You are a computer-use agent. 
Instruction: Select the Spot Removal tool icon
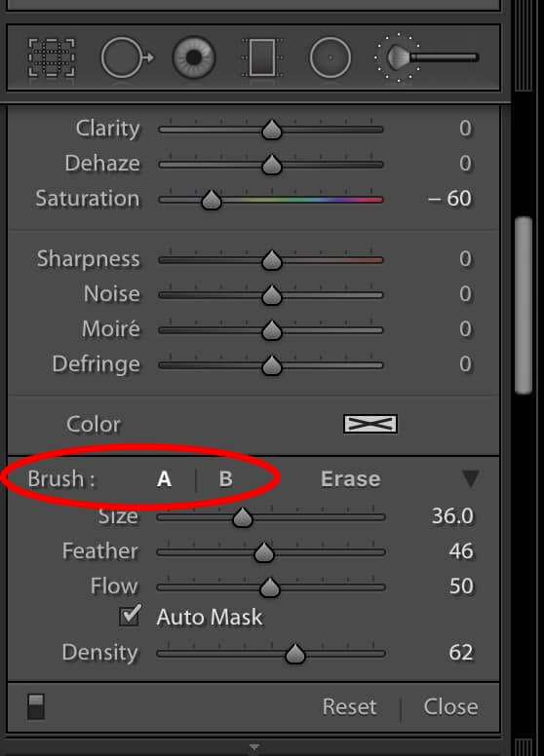pos(128,57)
